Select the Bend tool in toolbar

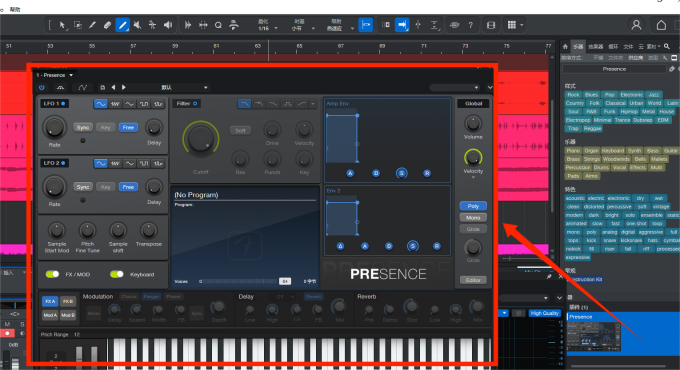coord(152,25)
